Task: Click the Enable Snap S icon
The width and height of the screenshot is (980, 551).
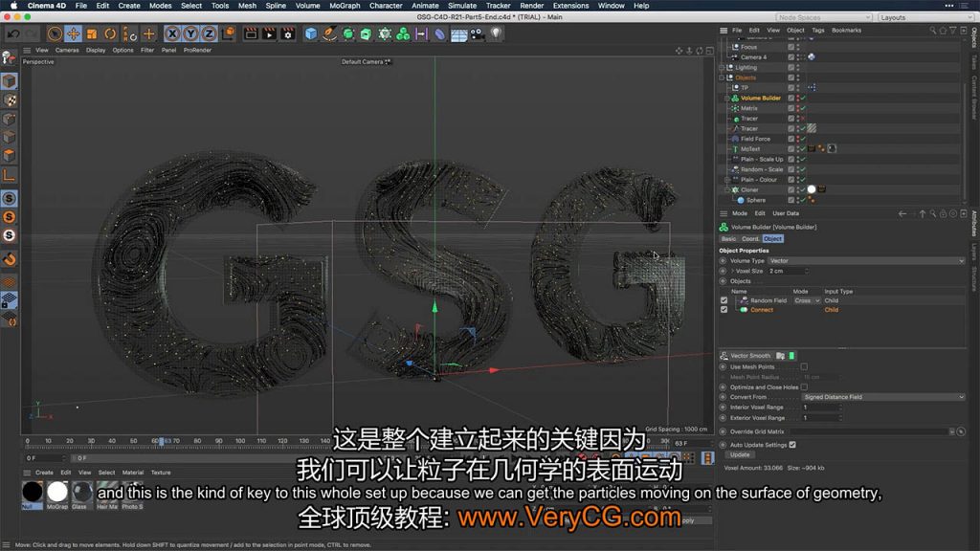Action: coord(10,199)
